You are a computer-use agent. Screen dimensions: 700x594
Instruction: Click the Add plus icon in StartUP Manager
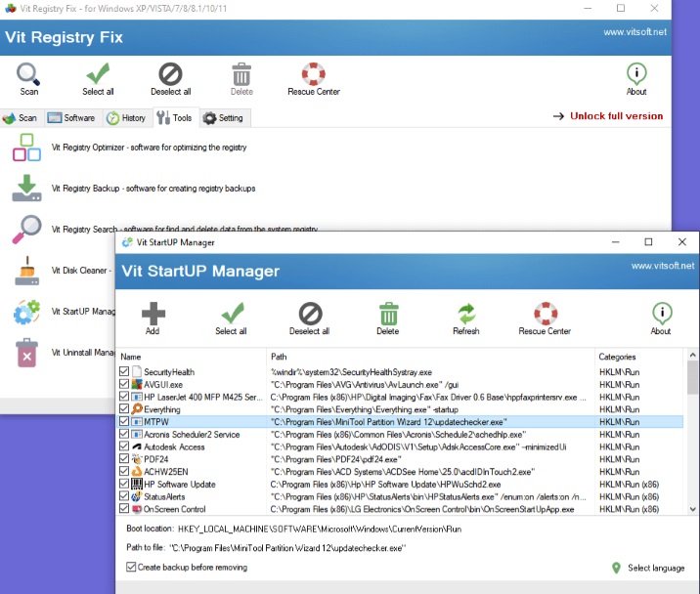click(x=153, y=315)
